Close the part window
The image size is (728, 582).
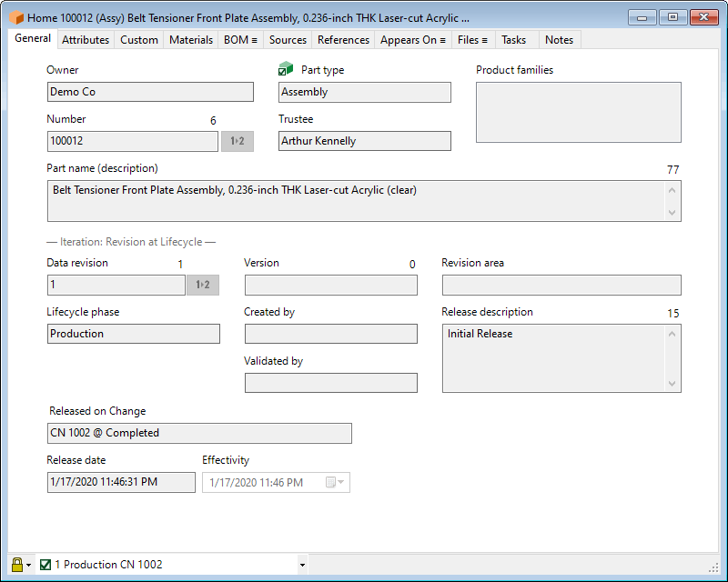(x=703, y=17)
